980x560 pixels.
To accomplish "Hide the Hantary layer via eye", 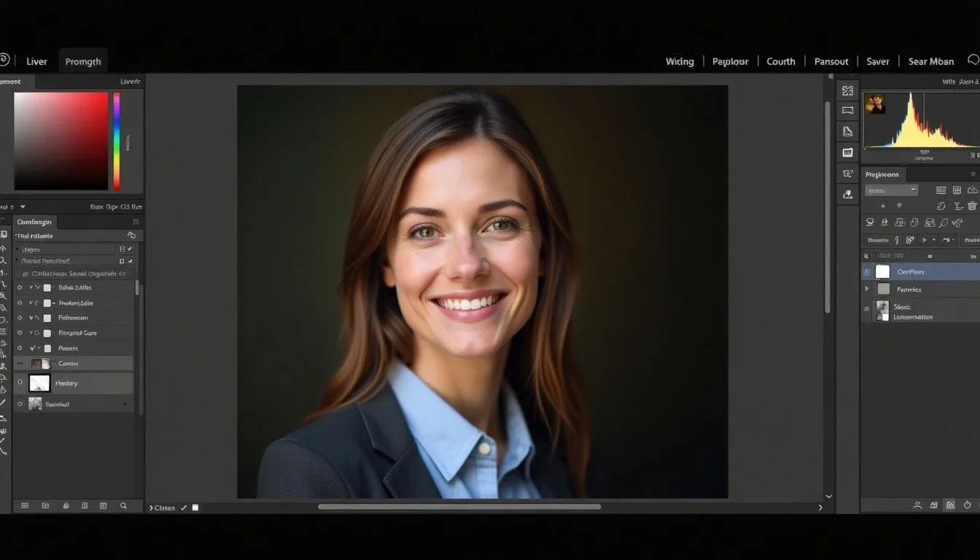I will [x=20, y=383].
